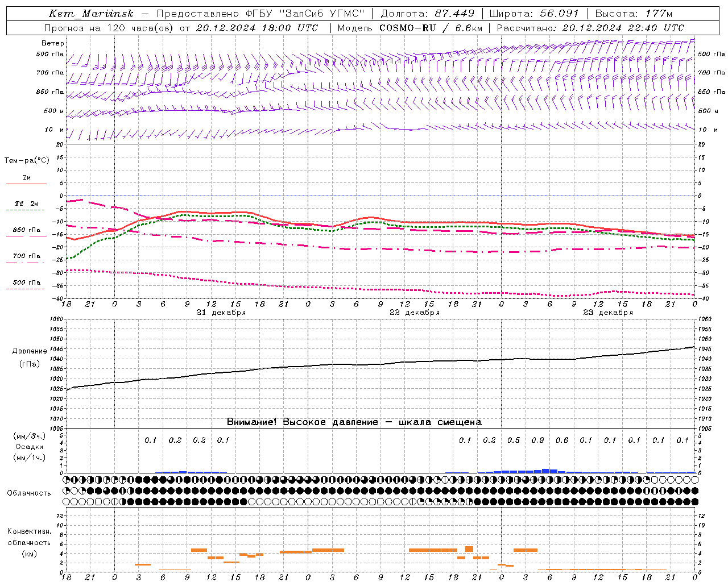
Task: Click the 'Облачность' cloudiness label
Action: pyautogui.click(x=29, y=493)
